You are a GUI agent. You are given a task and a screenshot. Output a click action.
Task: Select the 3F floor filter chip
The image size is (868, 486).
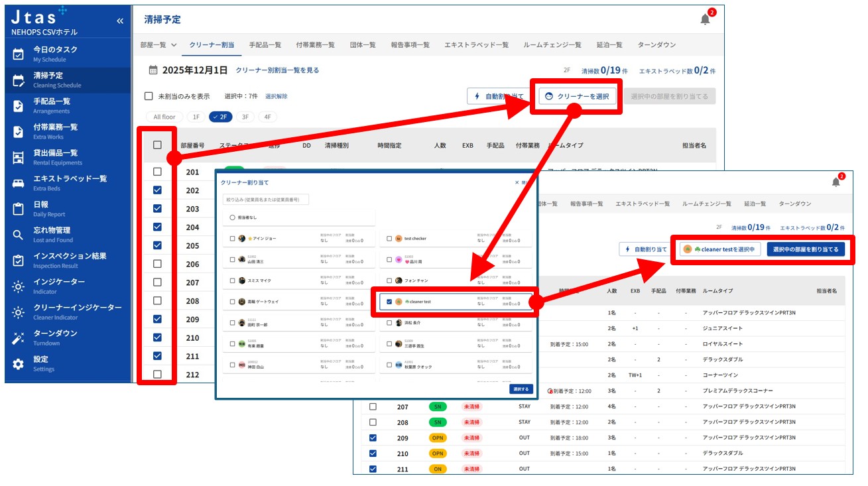[x=245, y=117]
